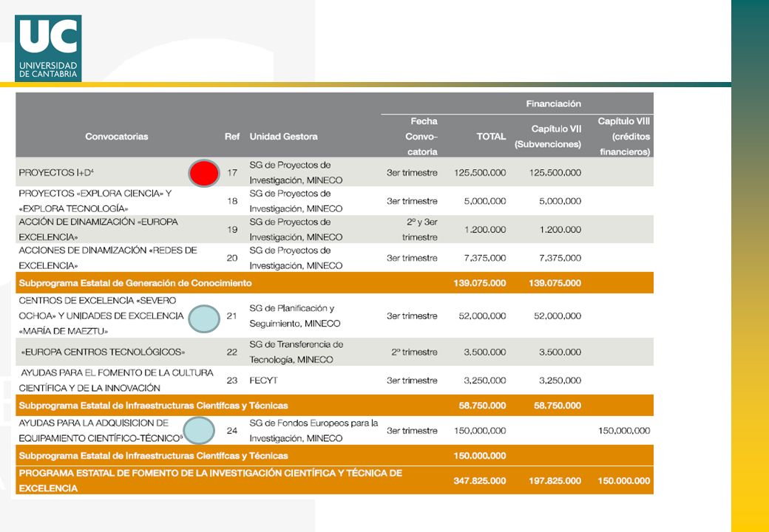Select the "TOTAL" column header
This screenshot has width=769, height=532.
click(491, 137)
